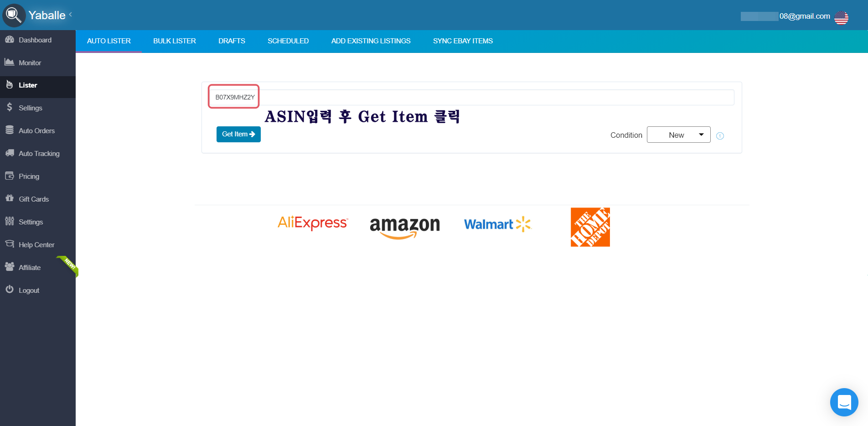Screen dimensions: 868x426
Task: Open the Dashboard gauge icon
Action: click(x=10, y=40)
